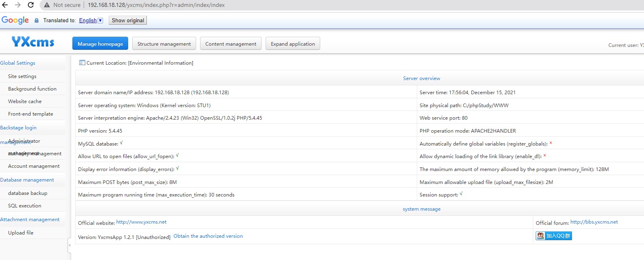Click Show original button
Screen dimensions: 644x260
(128, 20)
